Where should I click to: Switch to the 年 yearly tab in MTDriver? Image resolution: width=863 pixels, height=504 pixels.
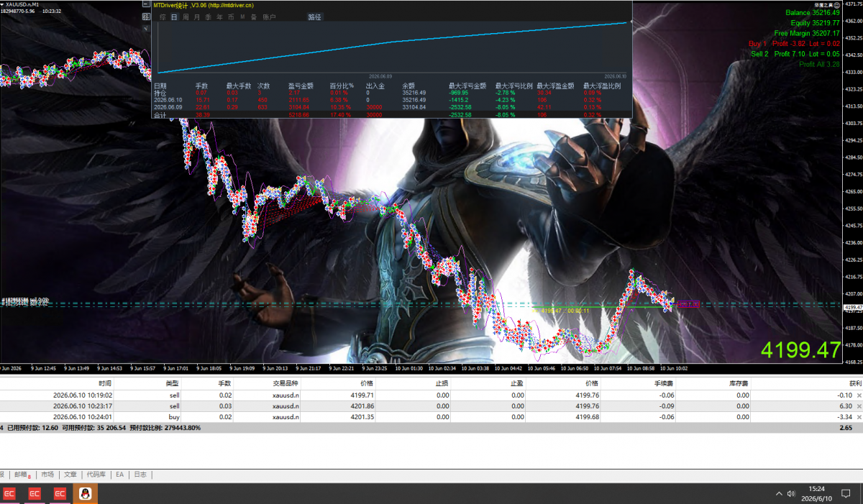pyautogui.click(x=219, y=17)
